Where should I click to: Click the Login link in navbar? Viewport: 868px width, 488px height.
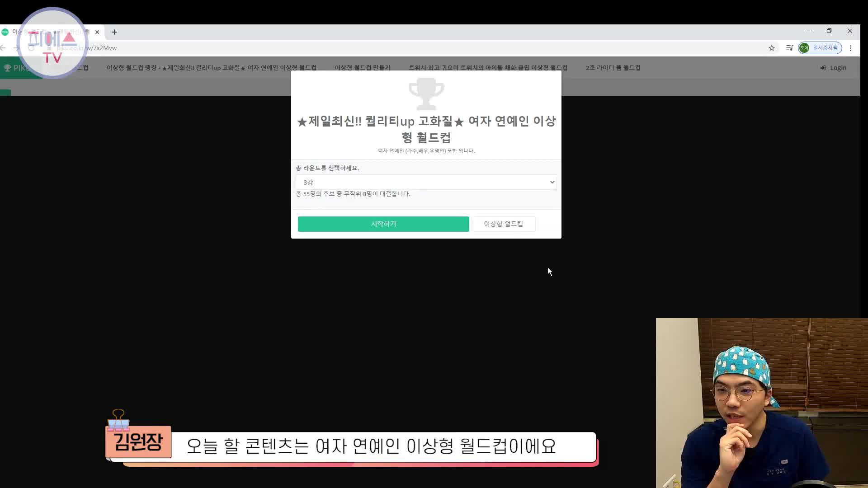pyautogui.click(x=833, y=68)
